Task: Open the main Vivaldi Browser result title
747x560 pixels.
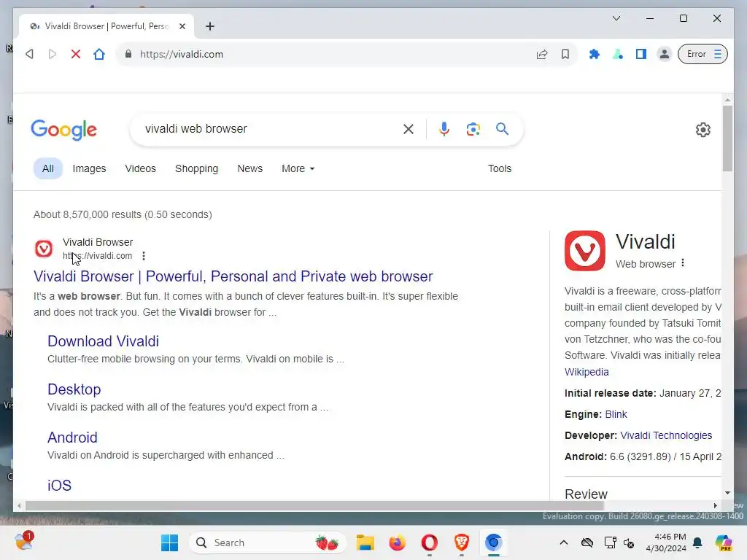Action: click(x=233, y=276)
